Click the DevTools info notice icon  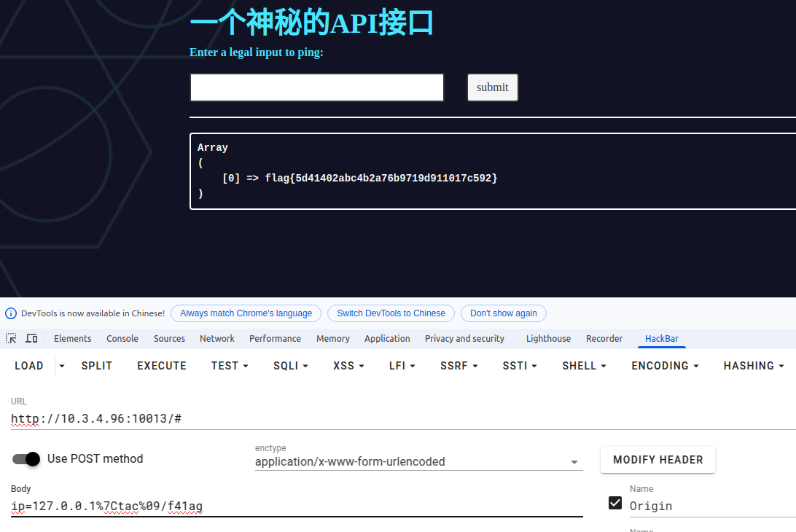[x=11, y=313]
